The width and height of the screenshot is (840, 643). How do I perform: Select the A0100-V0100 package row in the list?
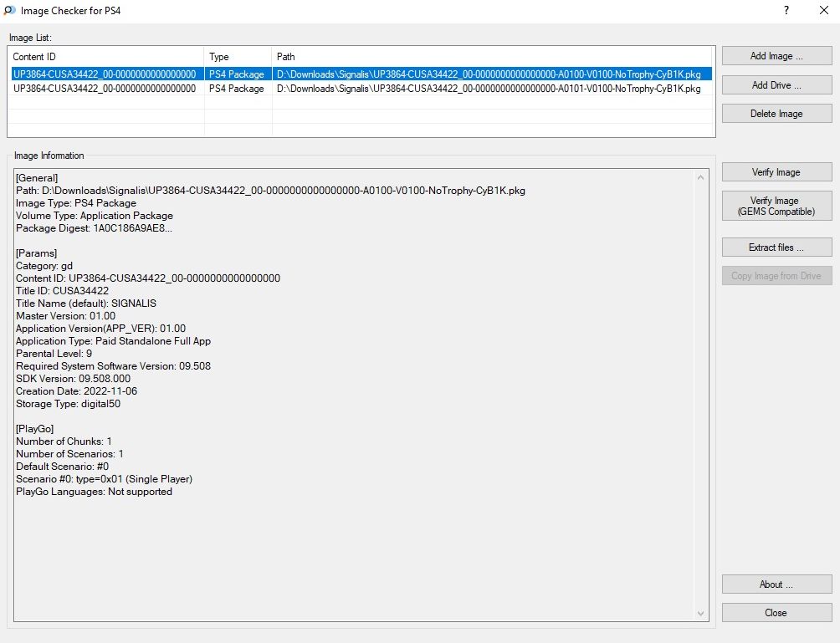pyautogui.click(x=360, y=74)
